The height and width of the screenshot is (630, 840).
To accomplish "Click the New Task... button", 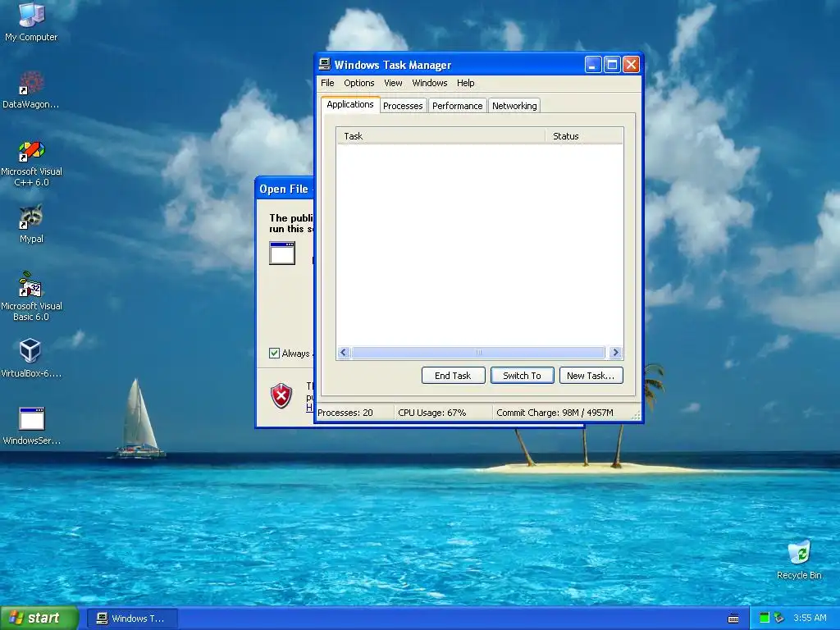I will coord(591,376).
